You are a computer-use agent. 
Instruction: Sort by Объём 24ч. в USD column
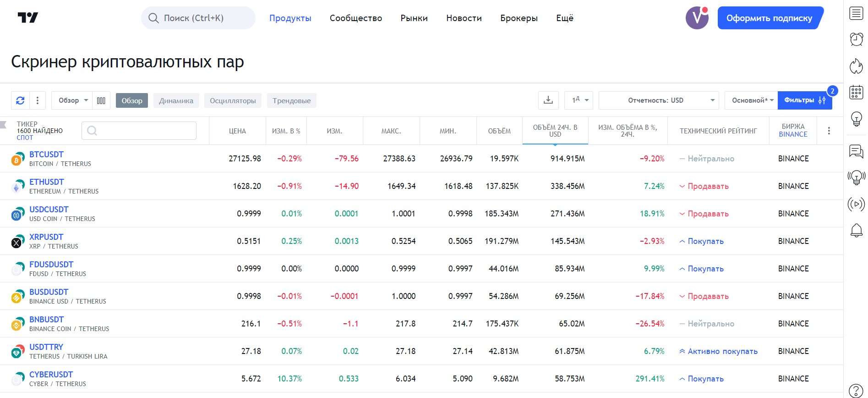point(555,131)
